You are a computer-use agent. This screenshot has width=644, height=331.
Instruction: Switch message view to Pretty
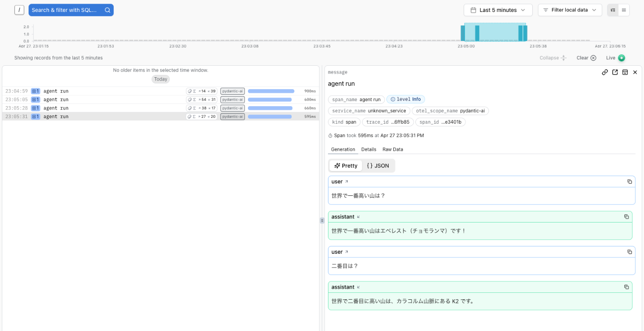point(346,165)
